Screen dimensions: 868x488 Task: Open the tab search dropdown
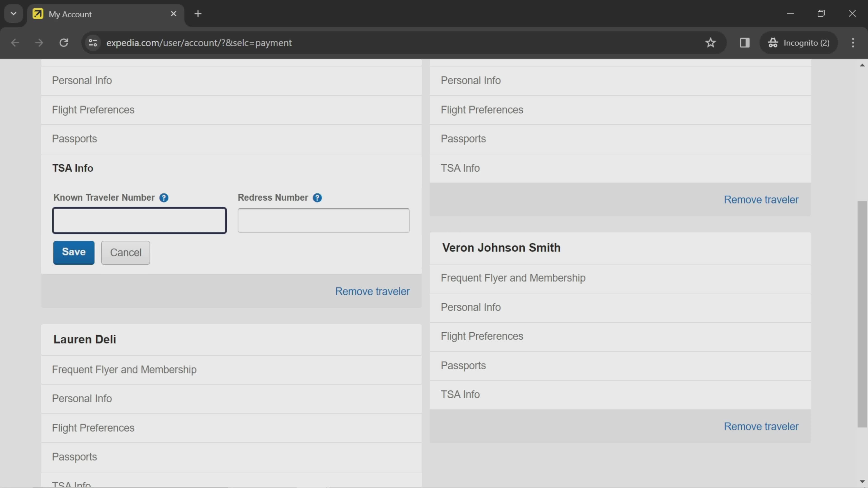click(x=14, y=14)
